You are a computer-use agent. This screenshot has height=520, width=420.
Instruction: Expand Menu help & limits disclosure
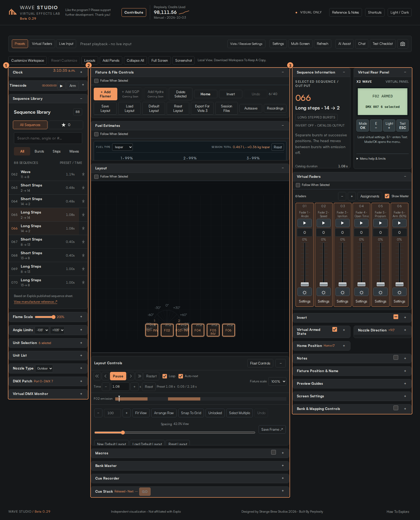pyautogui.click(x=371, y=159)
